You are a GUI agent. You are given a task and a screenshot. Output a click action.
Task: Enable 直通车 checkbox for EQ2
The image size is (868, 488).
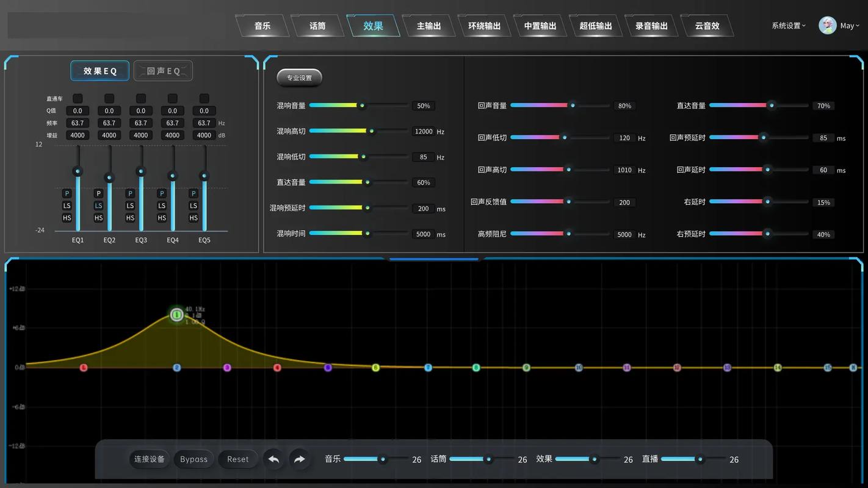109,98
